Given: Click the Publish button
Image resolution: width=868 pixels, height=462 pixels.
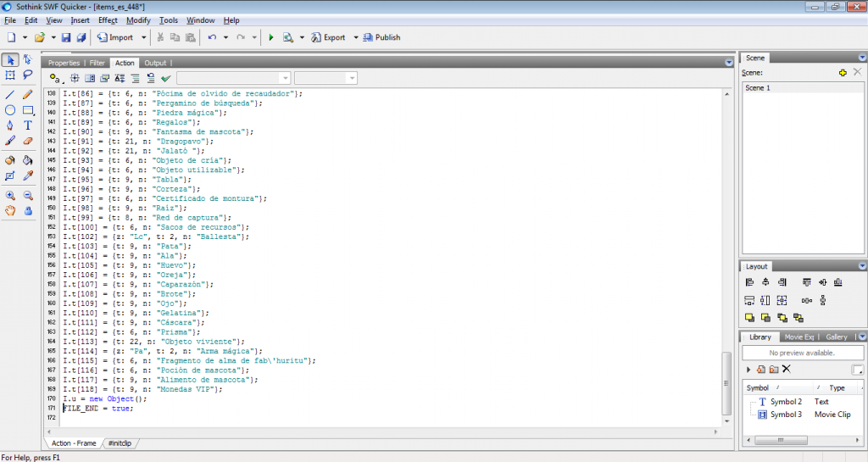Looking at the screenshot, I should pos(381,37).
